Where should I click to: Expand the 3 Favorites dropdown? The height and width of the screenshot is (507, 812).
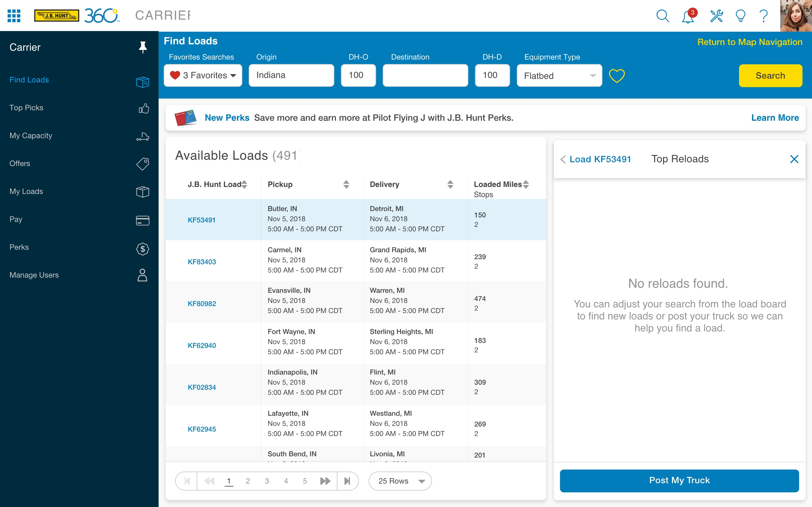coord(203,75)
